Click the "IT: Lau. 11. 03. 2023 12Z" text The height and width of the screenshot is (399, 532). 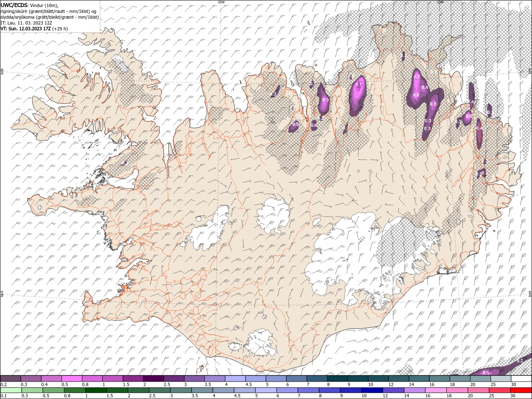26,23
